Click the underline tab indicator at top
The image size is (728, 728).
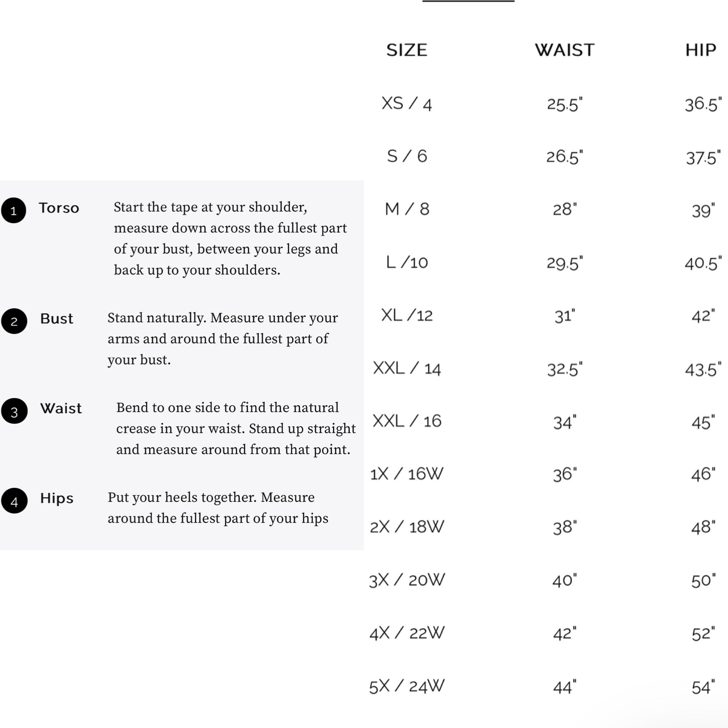(468, 1)
